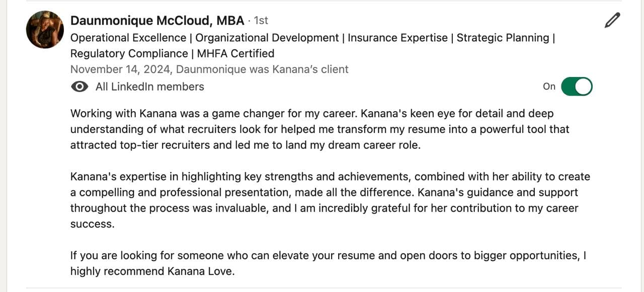Open visibility options next to the eye icon
The width and height of the screenshot is (644, 292).
[79, 87]
